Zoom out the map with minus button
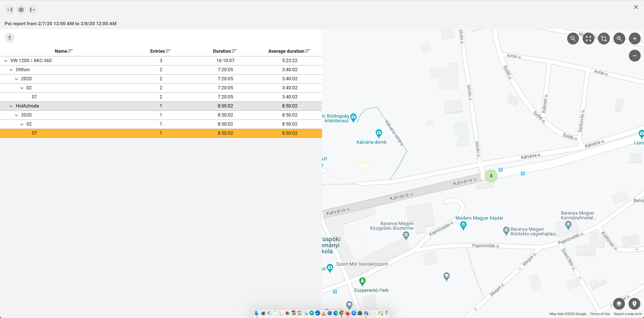This screenshot has height=318, width=644. 635,56
